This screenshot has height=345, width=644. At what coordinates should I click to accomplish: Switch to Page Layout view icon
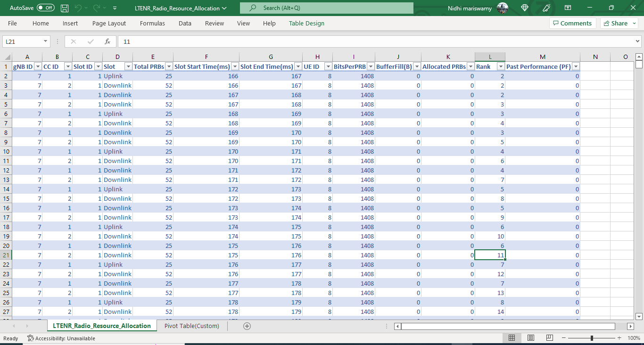tap(530, 338)
